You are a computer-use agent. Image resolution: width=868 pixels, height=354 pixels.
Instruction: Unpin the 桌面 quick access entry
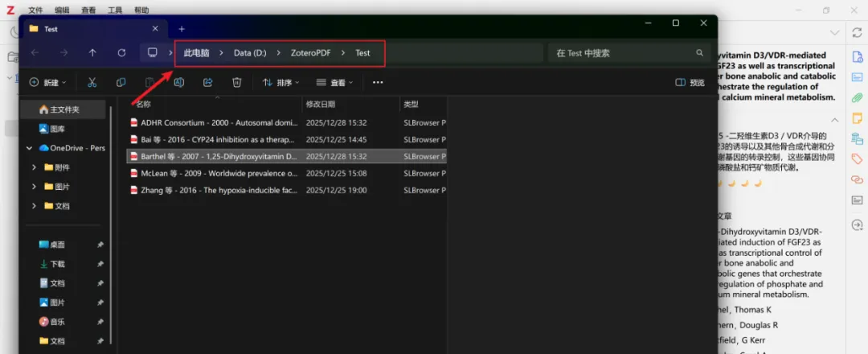click(100, 245)
